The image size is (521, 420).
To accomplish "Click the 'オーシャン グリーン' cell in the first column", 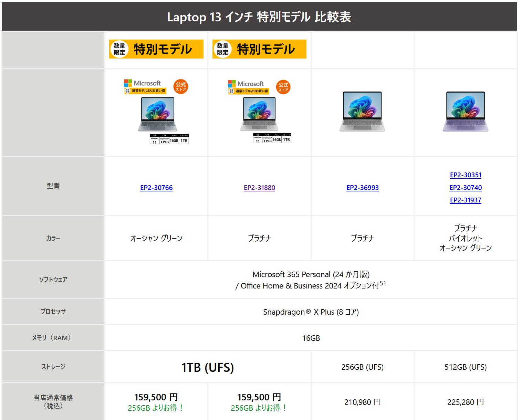I will [156, 238].
